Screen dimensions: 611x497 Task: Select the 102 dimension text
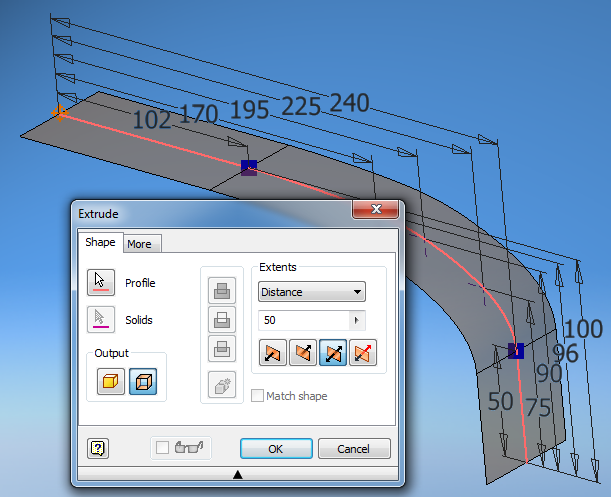(x=152, y=119)
